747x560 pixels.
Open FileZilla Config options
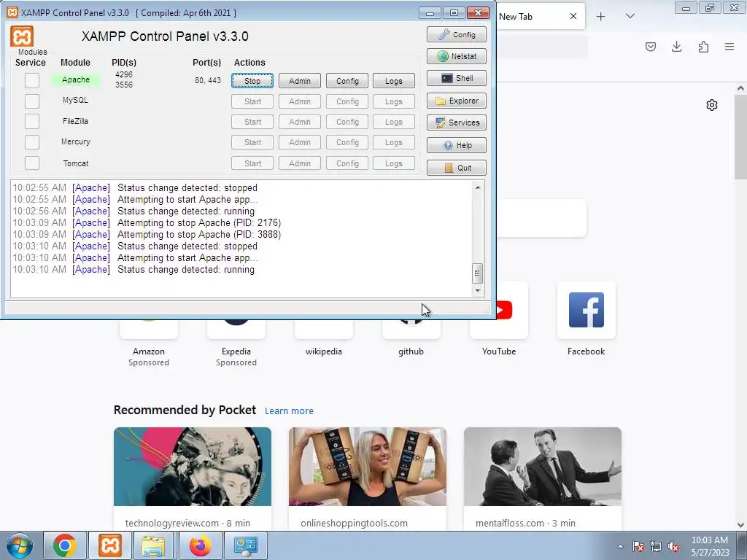click(x=347, y=122)
